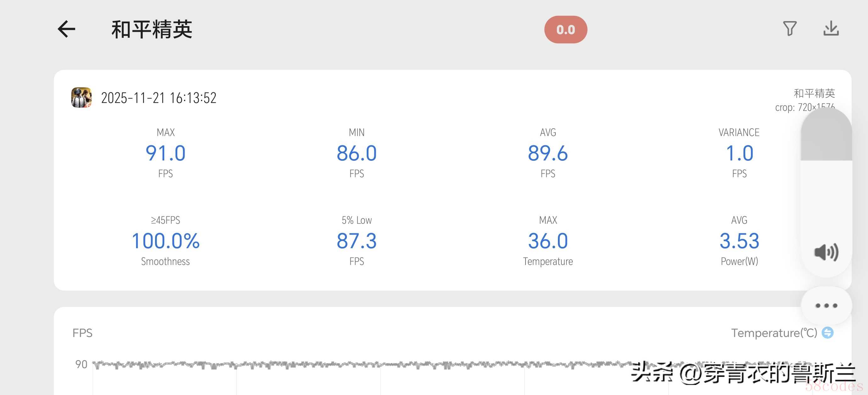Image resolution: width=868 pixels, height=395 pixels.
Task: Tap the speaker volume icon
Action: pyautogui.click(x=826, y=252)
